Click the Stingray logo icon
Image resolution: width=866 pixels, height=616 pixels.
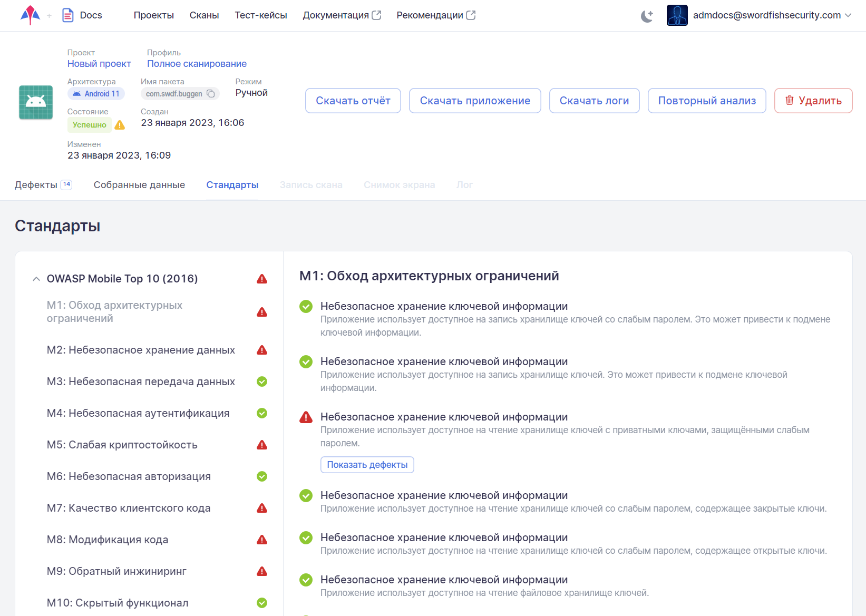(30, 15)
